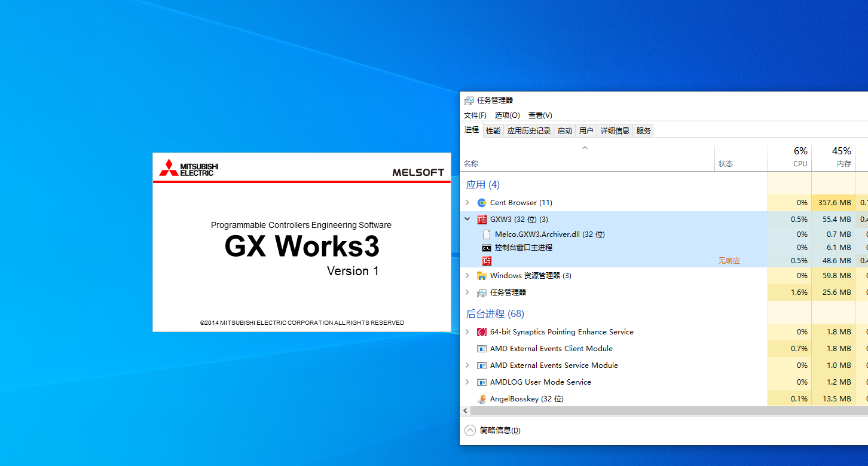This screenshot has width=868, height=466.
Task: Click the GXW3 application icon
Action: (482, 220)
